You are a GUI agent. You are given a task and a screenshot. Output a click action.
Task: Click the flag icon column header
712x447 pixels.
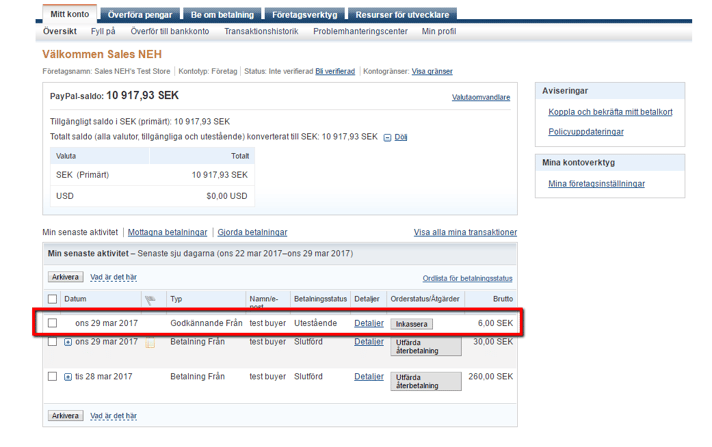150,300
